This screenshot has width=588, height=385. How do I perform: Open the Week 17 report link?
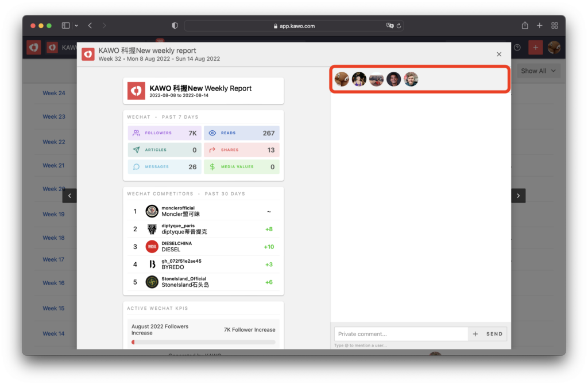tap(53, 259)
